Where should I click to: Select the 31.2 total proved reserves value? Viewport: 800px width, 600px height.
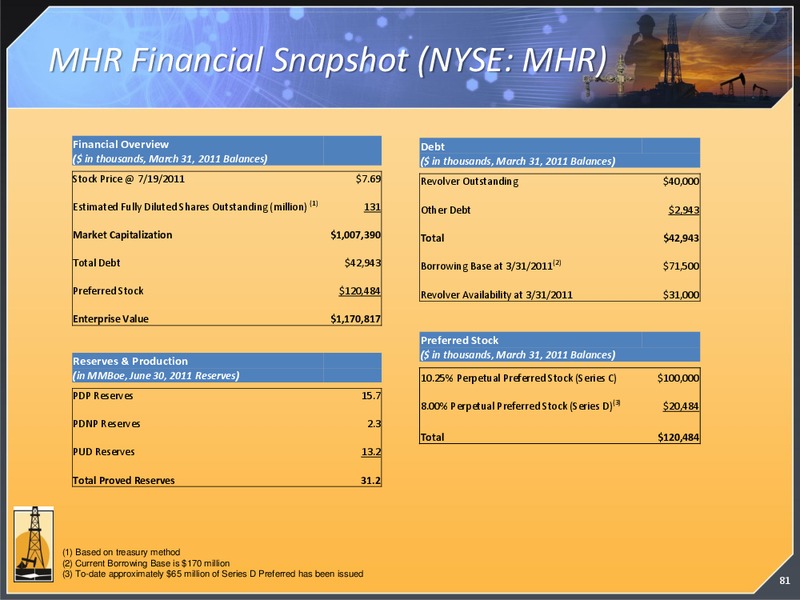[371, 480]
